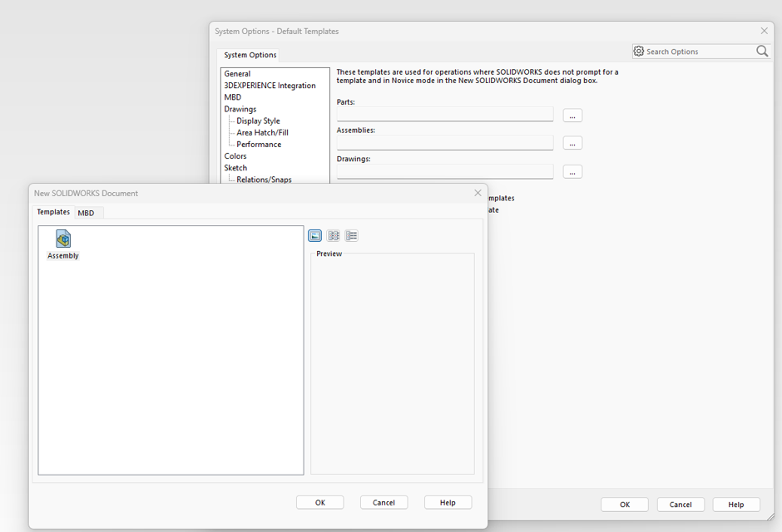Click Help in New SOLIDWORKS Document dialog

pos(448,503)
